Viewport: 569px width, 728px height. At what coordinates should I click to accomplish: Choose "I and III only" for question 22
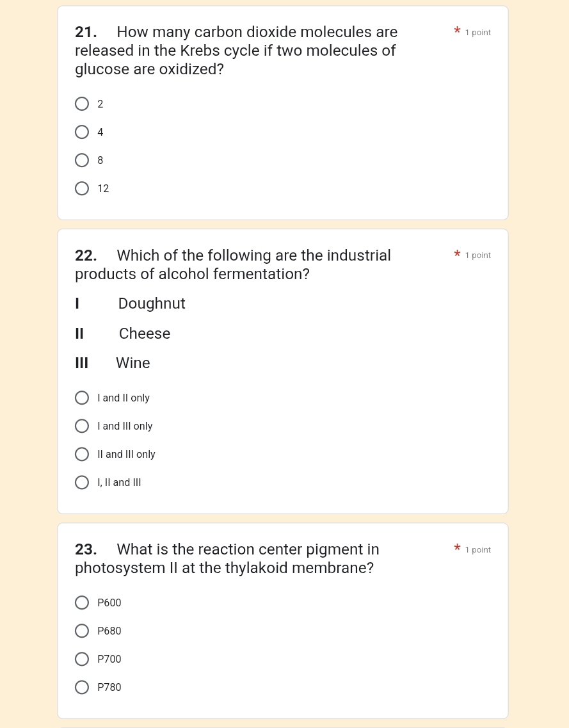click(82, 426)
